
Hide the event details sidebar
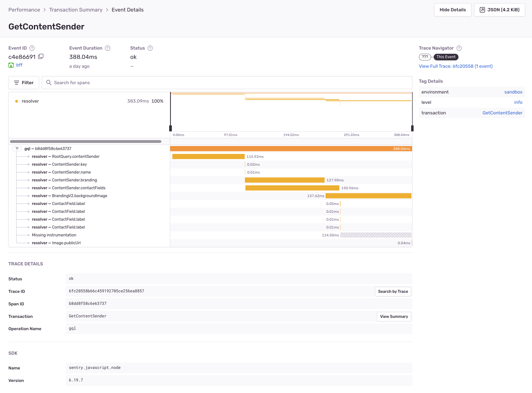(453, 10)
